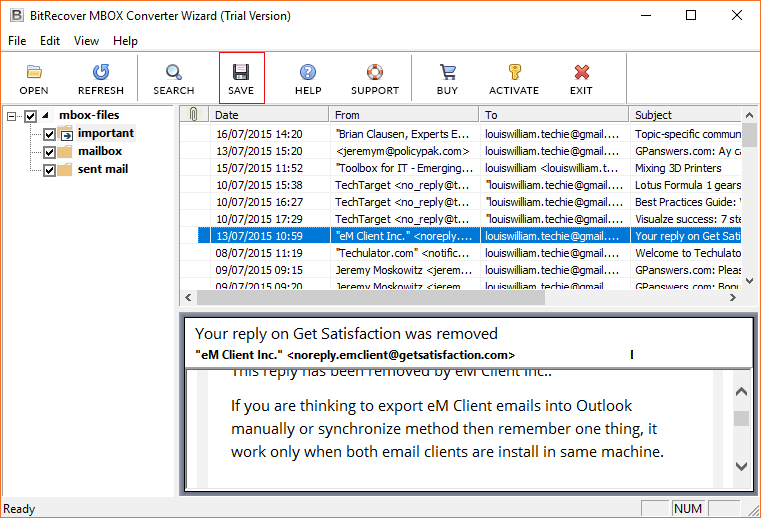Click the BitRecover app icon in title bar

click(17, 16)
